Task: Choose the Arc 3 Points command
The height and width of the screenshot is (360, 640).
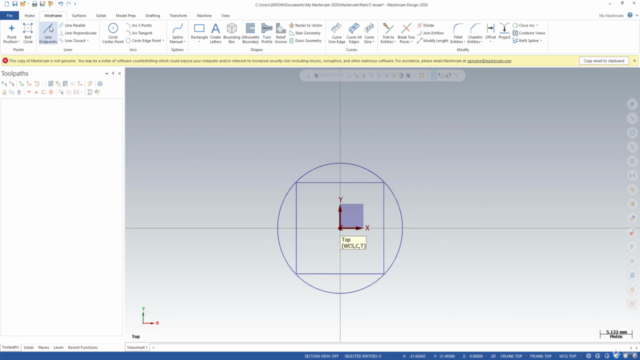Action: [139, 25]
